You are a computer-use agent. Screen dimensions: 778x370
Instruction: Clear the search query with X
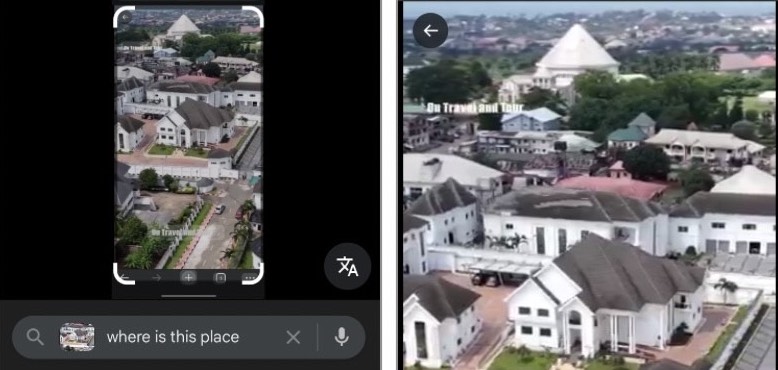293,338
